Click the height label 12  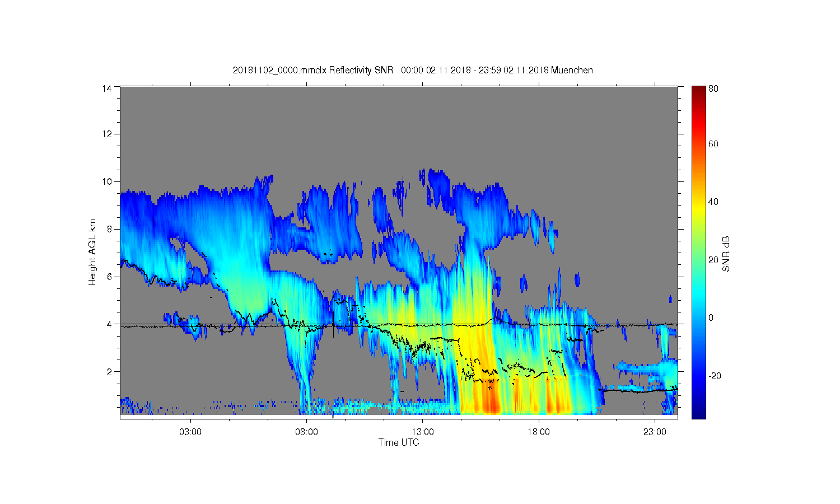point(108,134)
